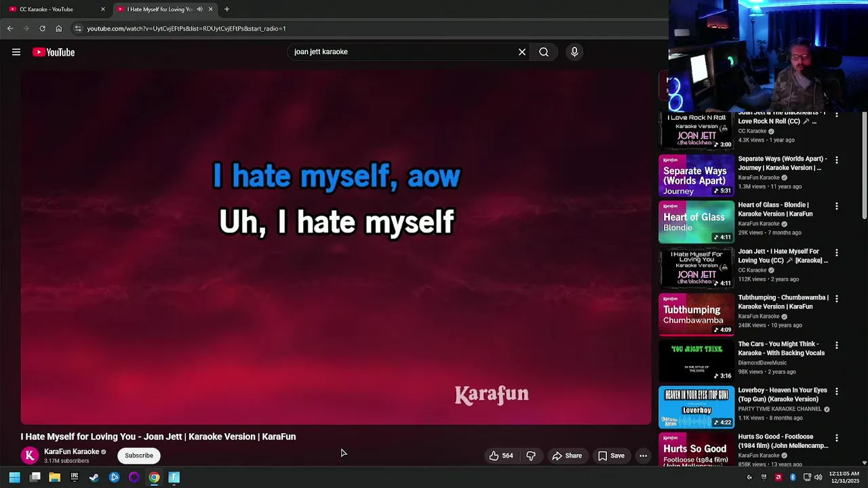Open Chrome from the taskbar

(x=154, y=477)
